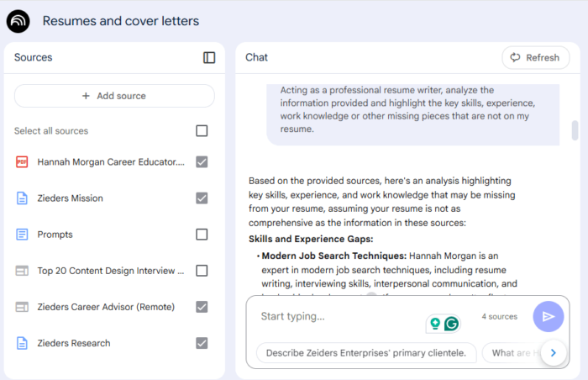Enable the Prompts source checkbox

pyautogui.click(x=202, y=235)
